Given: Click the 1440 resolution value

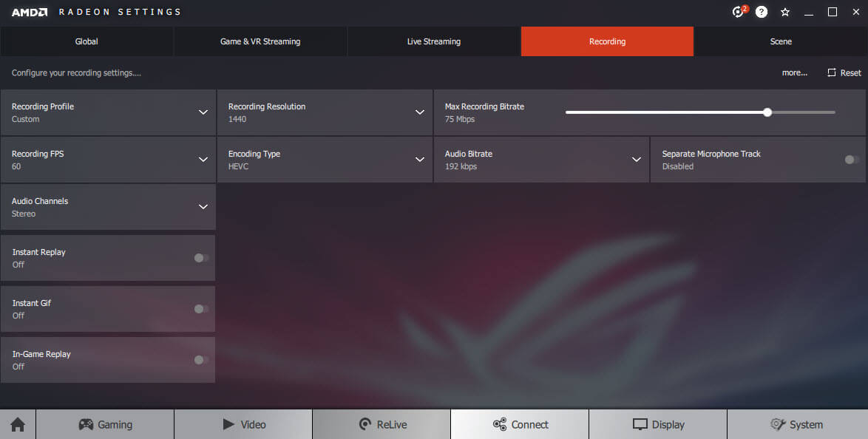Looking at the screenshot, I should pos(237,119).
